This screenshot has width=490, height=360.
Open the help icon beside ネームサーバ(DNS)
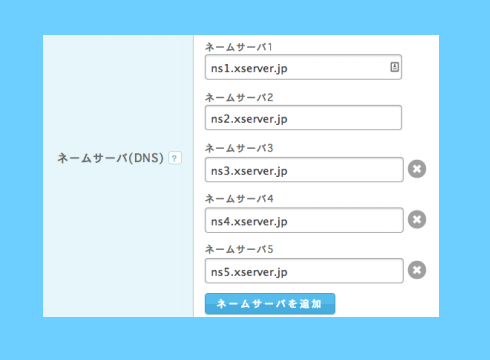click(x=175, y=158)
